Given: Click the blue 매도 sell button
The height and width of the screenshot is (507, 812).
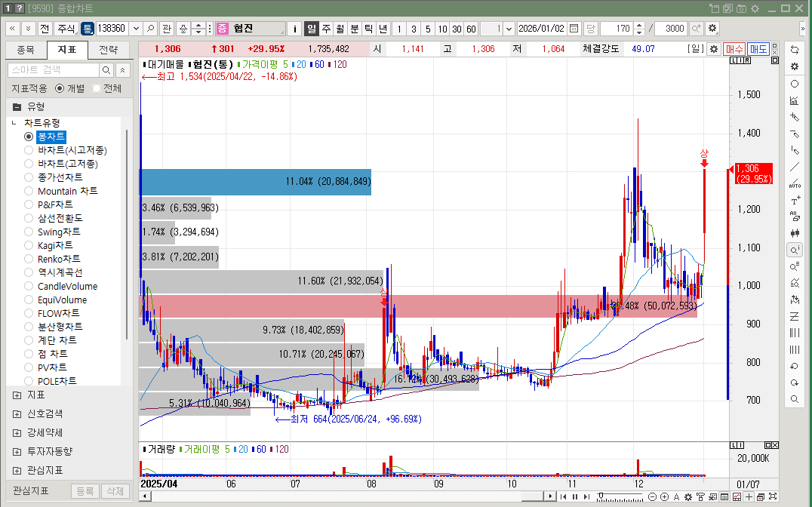Looking at the screenshot, I should [758, 49].
